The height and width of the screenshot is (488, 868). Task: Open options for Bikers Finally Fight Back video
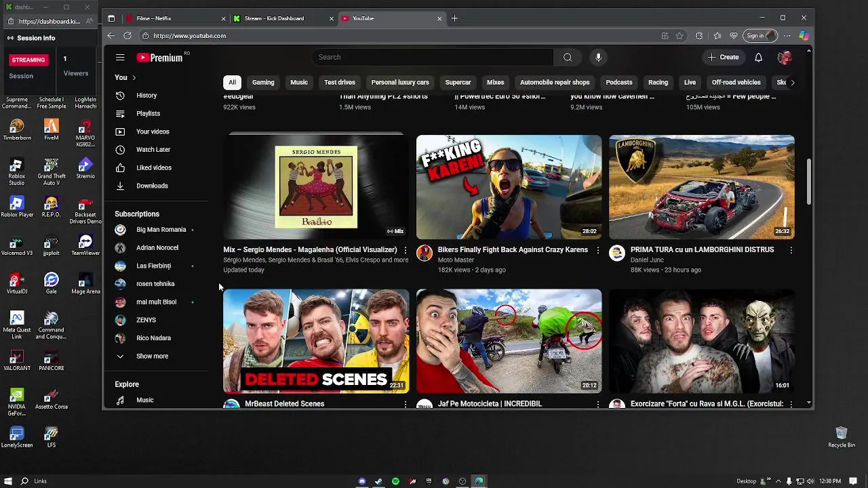pos(597,250)
